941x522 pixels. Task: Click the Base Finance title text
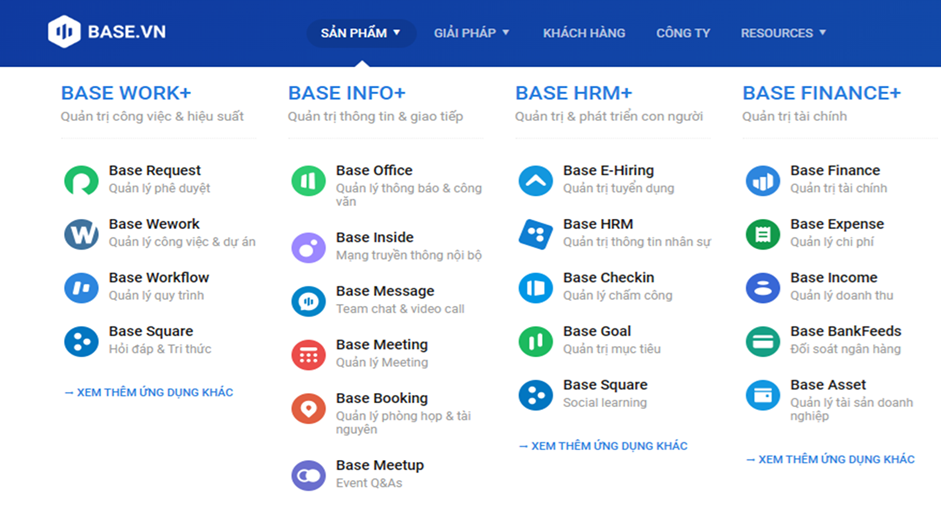pos(835,170)
